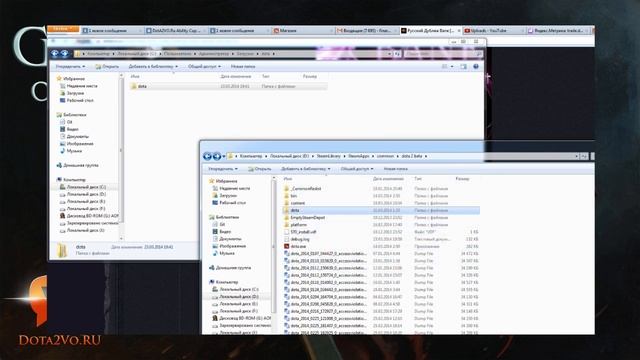This screenshot has height=360, width=640.
Task: Open BD-ROM drive (G:) in rear window sidebar
Action: tap(89, 216)
